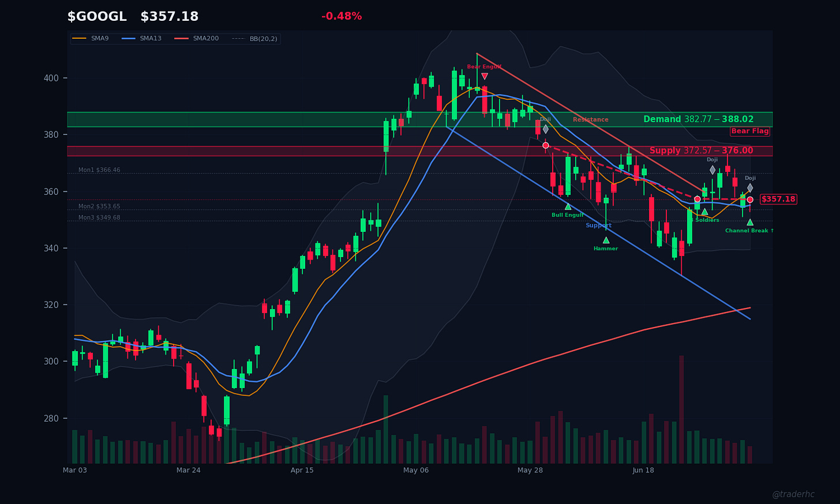Click the Supply 372.57 – 376.00 label
This screenshot has height=504, width=840.
tap(701, 151)
